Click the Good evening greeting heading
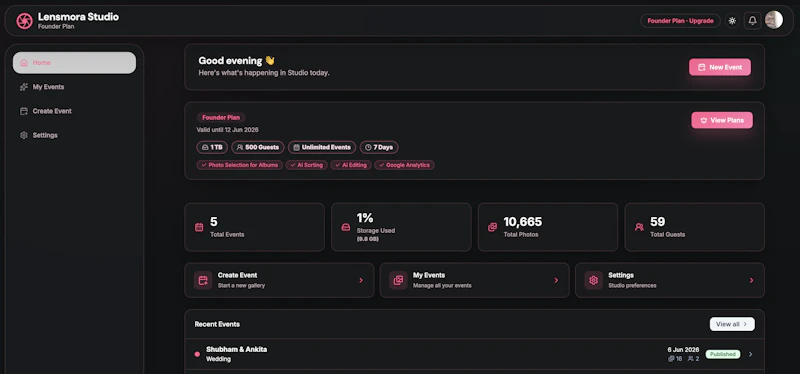Image resolution: width=800 pixels, height=374 pixels. [x=237, y=61]
